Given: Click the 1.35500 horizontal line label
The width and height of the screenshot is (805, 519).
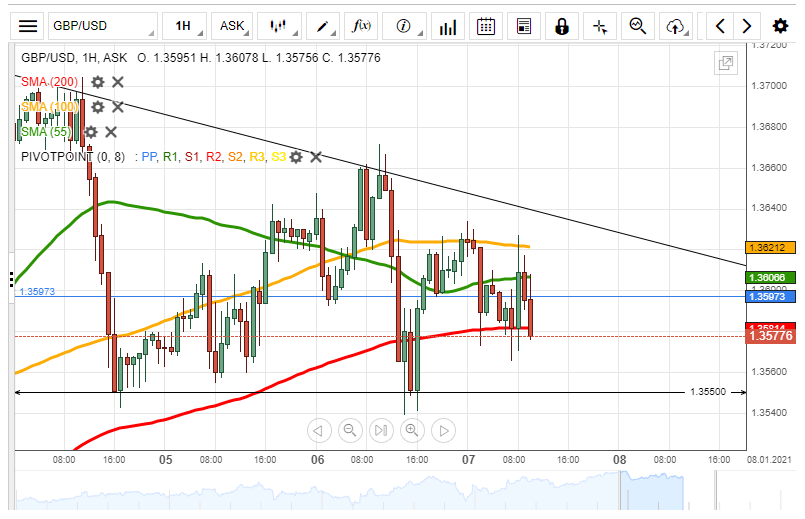Looking at the screenshot, I should click(708, 392).
